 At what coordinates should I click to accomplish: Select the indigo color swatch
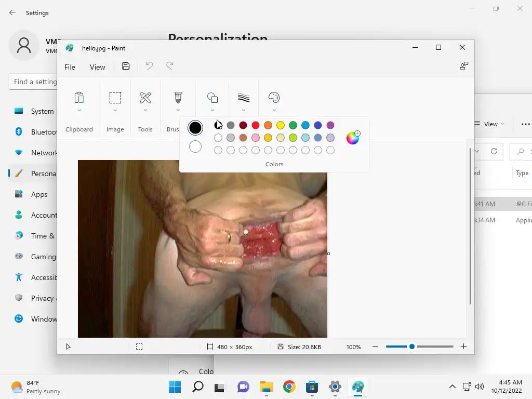click(318, 125)
